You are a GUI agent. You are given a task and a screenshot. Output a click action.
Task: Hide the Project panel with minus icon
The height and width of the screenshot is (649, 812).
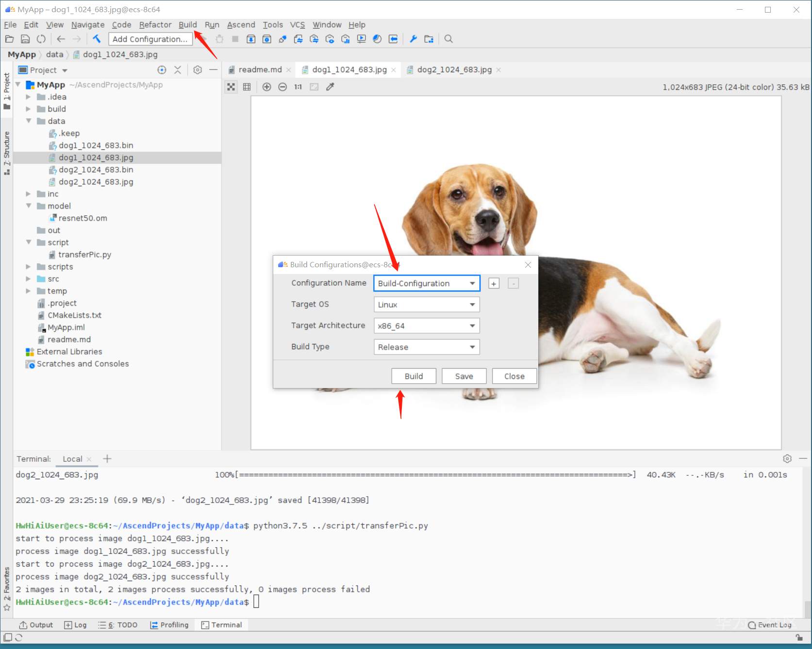pyautogui.click(x=213, y=70)
